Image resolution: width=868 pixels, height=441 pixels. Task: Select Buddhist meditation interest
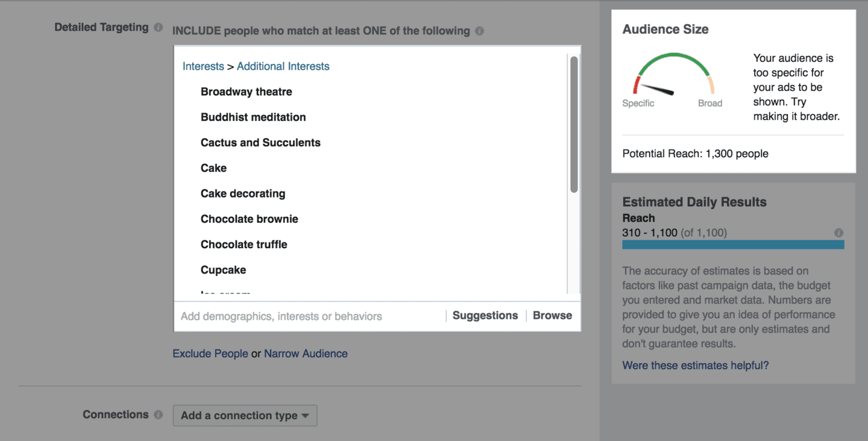[x=253, y=117]
